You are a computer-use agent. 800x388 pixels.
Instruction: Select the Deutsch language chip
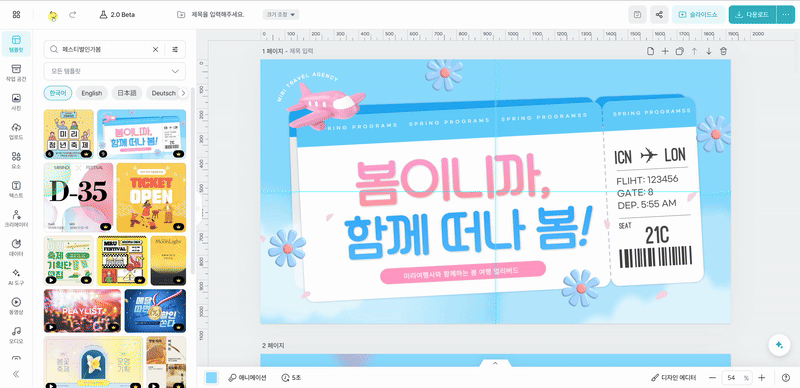point(164,93)
